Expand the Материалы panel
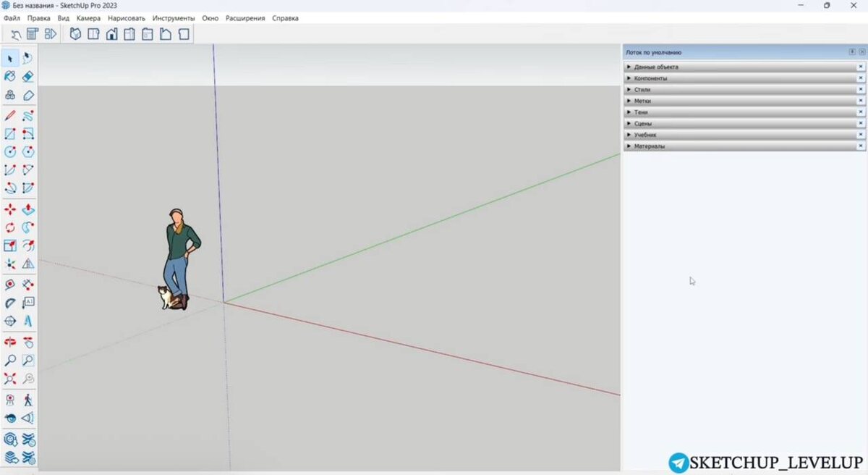The width and height of the screenshot is (868, 475). click(744, 146)
